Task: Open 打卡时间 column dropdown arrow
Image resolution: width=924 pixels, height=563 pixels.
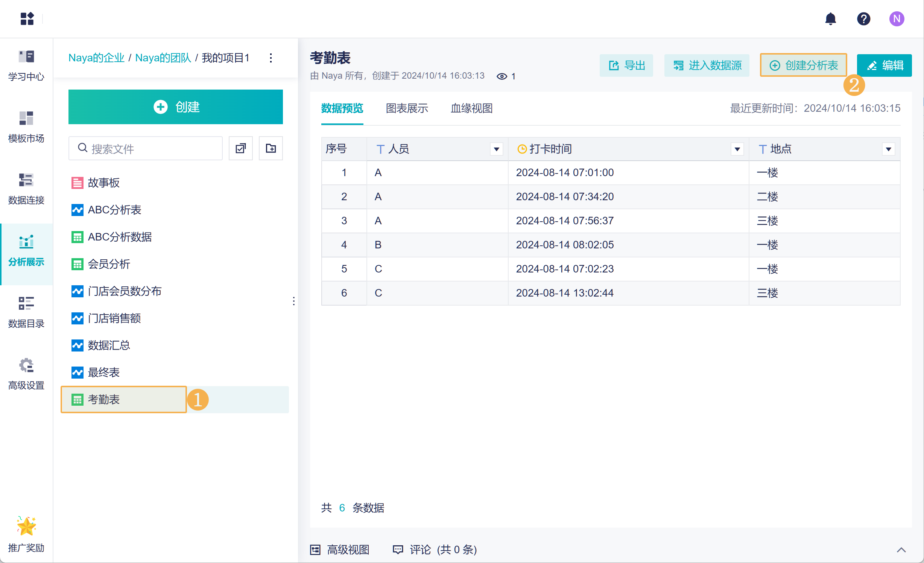Action: pos(737,149)
